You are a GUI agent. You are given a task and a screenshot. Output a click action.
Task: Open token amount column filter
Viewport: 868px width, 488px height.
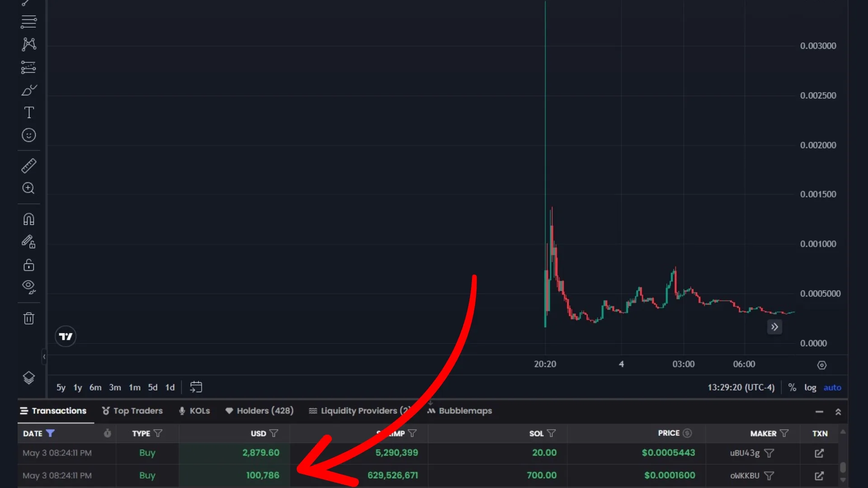coord(412,433)
